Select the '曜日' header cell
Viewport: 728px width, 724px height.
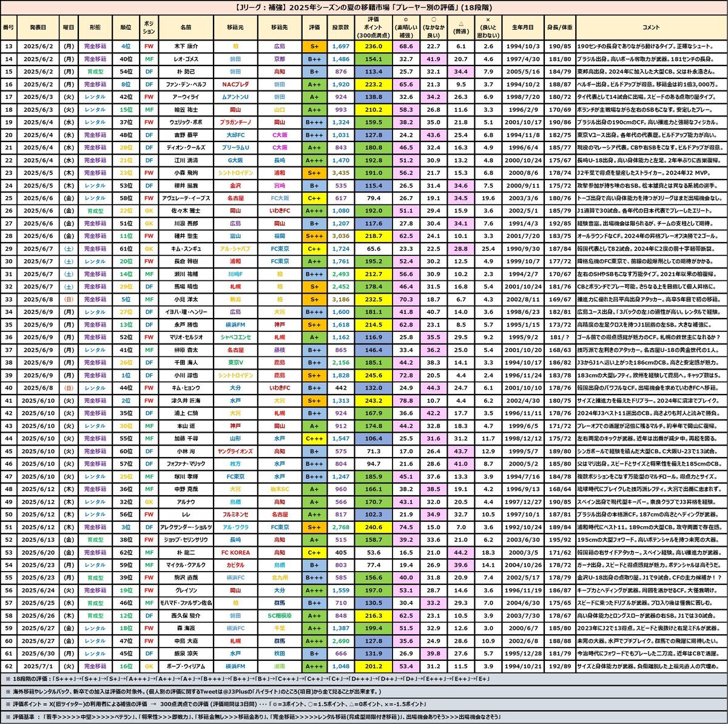(69, 27)
